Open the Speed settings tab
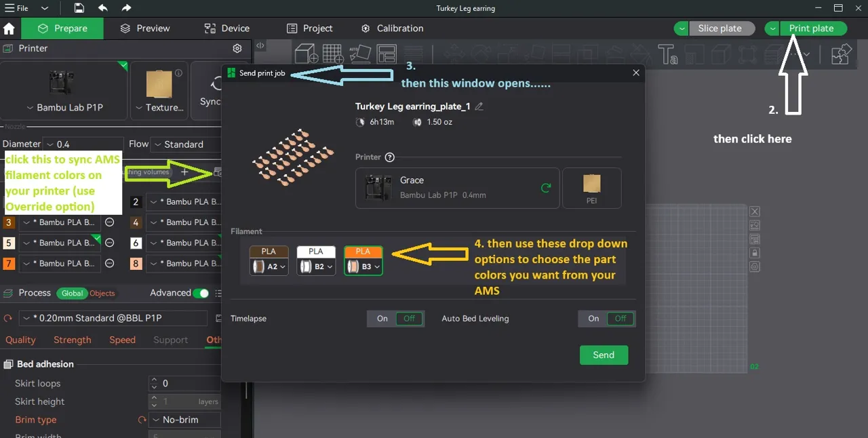Image resolution: width=868 pixels, height=438 pixels. (x=123, y=340)
